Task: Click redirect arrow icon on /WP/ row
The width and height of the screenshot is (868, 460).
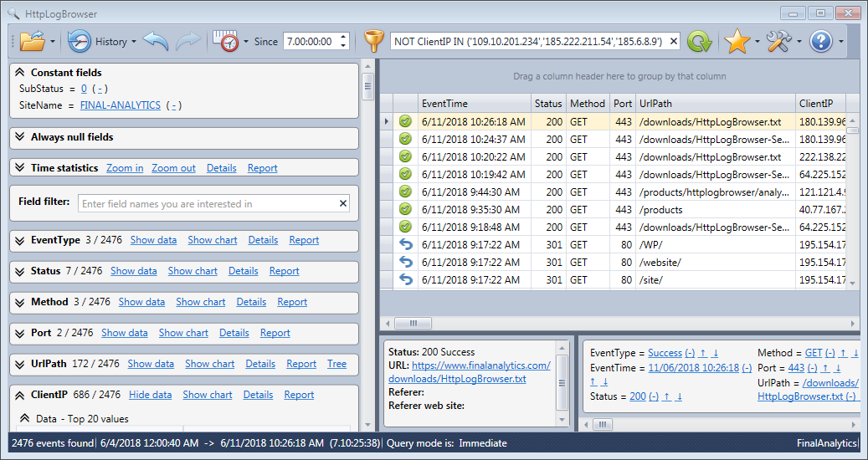Action: point(405,244)
